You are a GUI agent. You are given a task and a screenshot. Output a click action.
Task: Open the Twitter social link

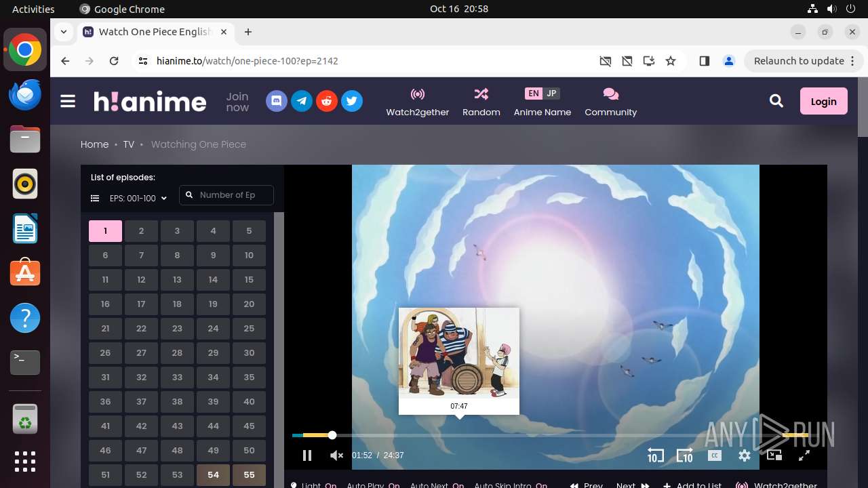pyautogui.click(x=352, y=102)
